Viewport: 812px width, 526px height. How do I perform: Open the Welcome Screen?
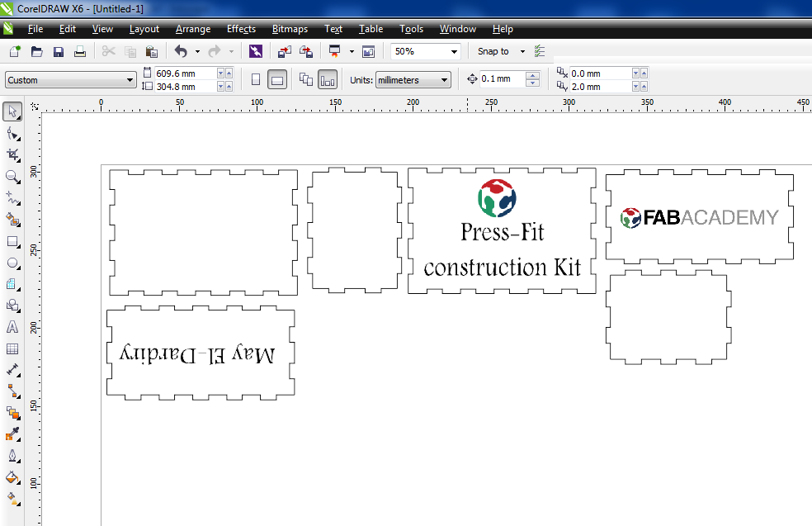[x=369, y=51]
